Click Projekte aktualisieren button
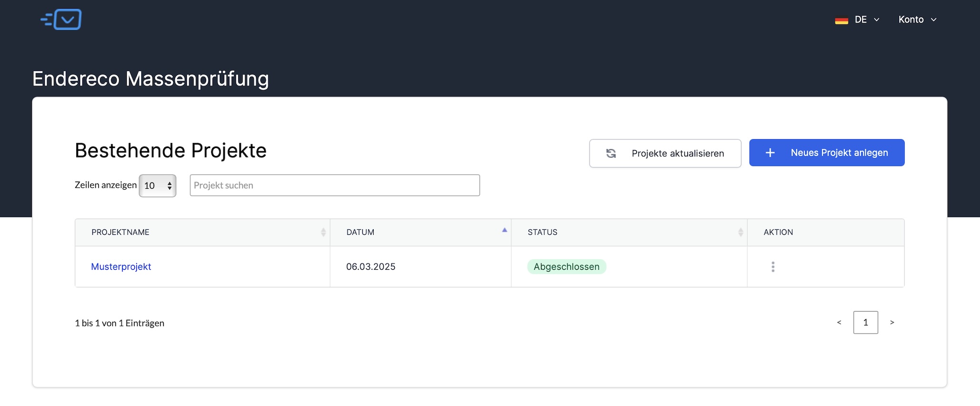This screenshot has width=980, height=406. (x=665, y=153)
